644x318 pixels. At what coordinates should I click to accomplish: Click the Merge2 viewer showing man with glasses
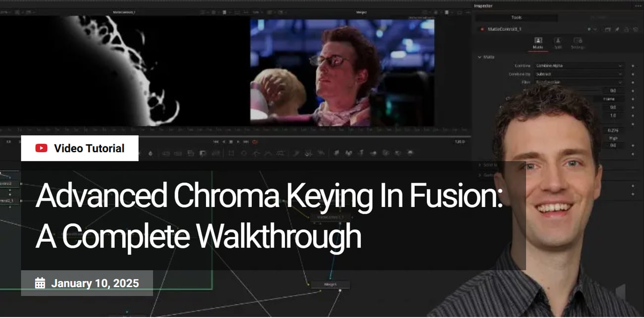pos(342,72)
